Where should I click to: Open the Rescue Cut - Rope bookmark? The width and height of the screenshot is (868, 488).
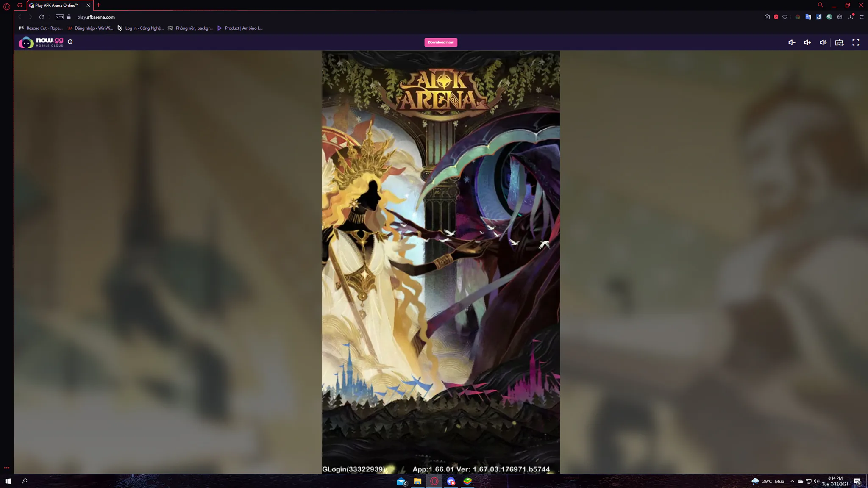41,28
